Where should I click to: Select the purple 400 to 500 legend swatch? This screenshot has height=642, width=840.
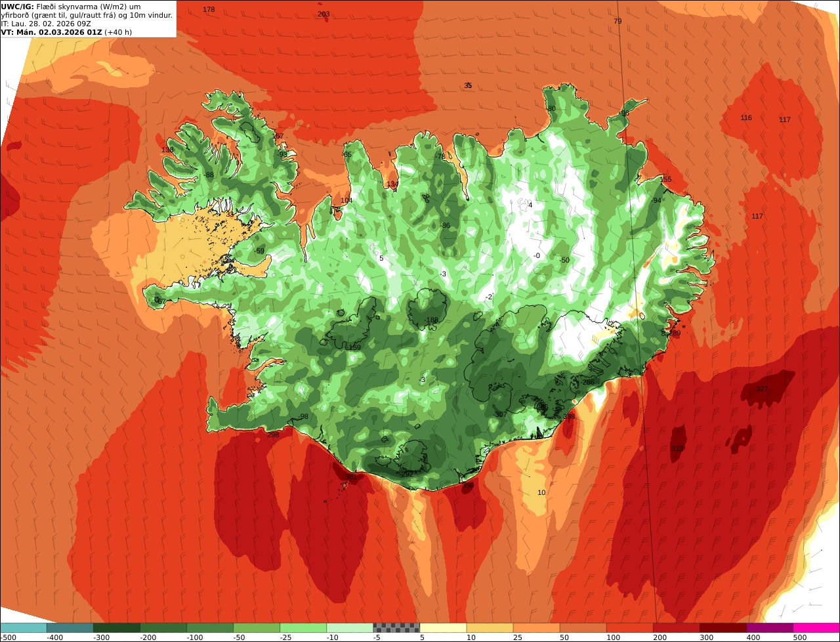pyautogui.click(x=770, y=628)
